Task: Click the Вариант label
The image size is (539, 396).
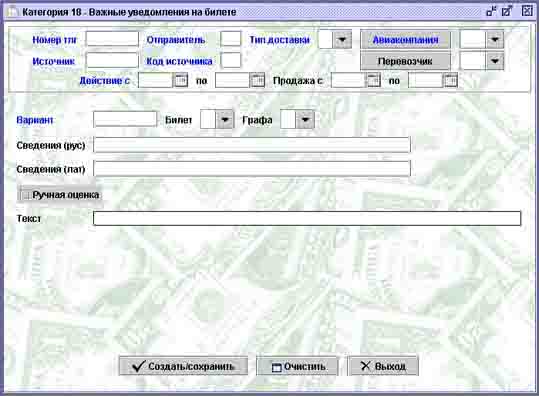Action: pyautogui.click(x=35, y=120)
